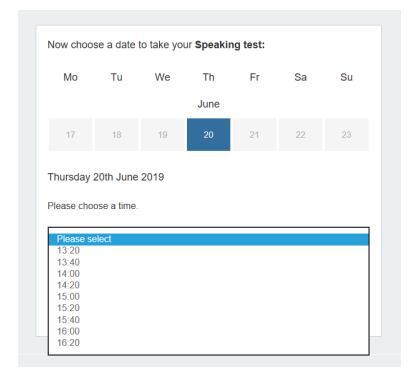Select June 20 in the calendar
The image size is (411, 377).
pyautogui.click(x=208, y=135)
